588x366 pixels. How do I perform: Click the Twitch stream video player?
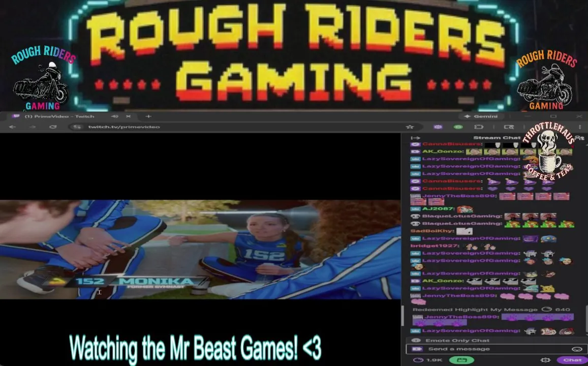click(x=200, y=250)
